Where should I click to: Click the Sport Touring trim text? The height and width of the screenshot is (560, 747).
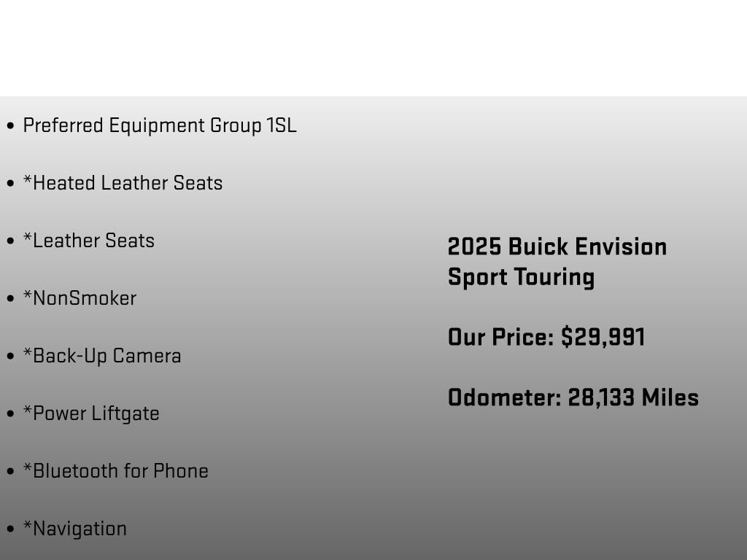tap(521, 277)
